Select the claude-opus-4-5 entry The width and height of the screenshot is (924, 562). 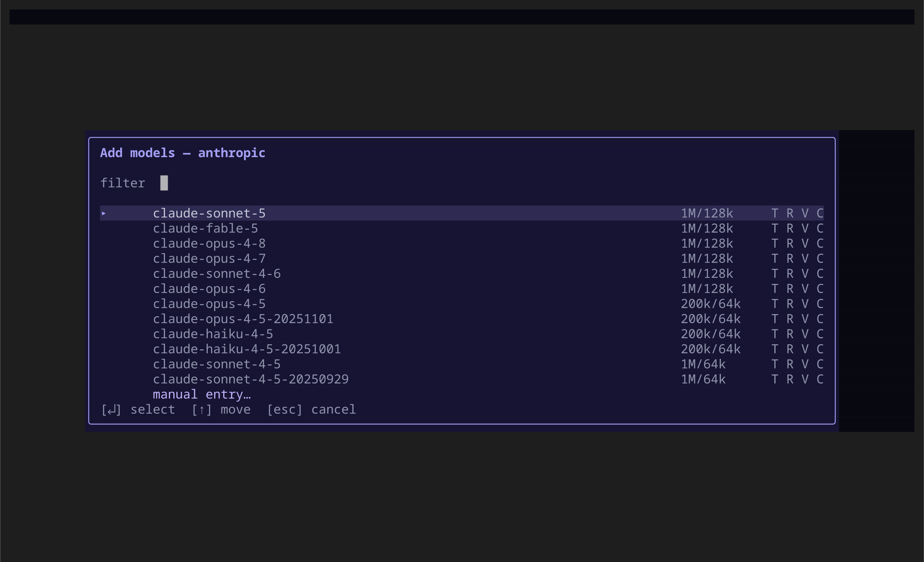pyautogui.click(x=462, y=304)
